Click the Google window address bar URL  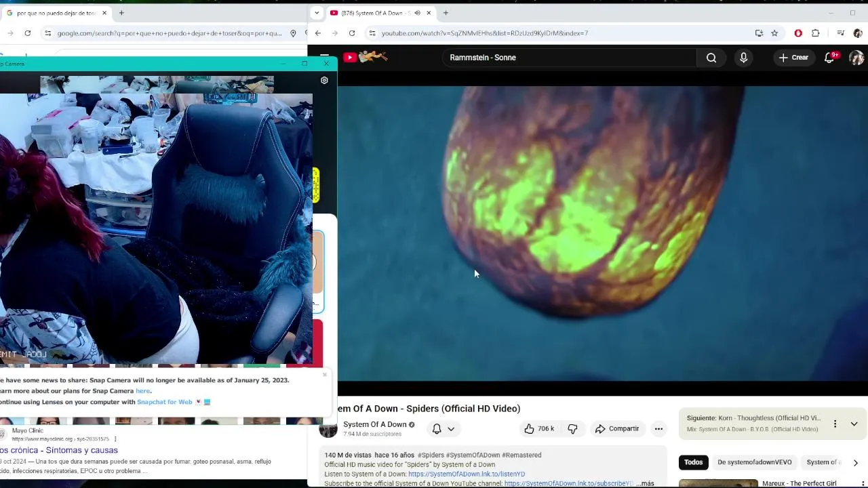pos(170,33)
